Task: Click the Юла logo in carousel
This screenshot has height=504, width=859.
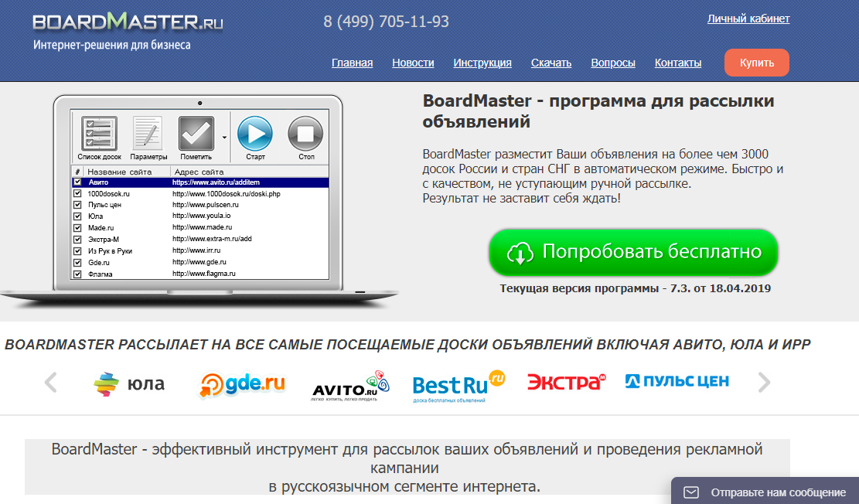Action: click(x=129, y=383)
